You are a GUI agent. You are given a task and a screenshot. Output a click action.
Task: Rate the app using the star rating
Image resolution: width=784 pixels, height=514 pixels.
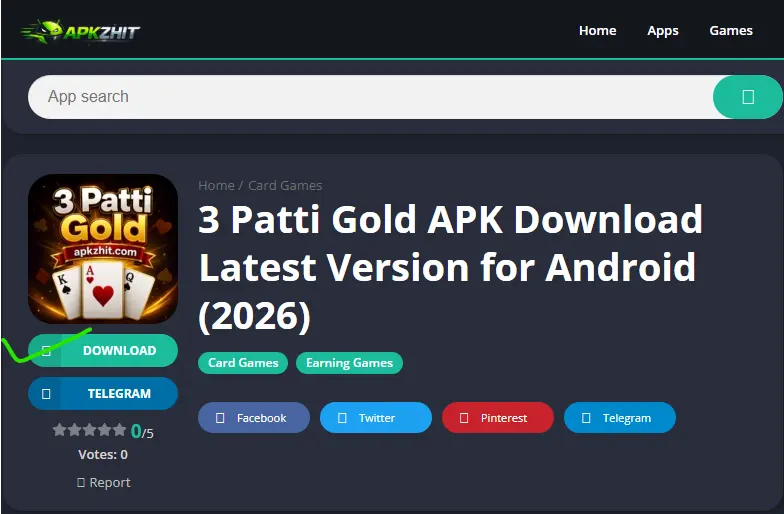coord(90,430)
